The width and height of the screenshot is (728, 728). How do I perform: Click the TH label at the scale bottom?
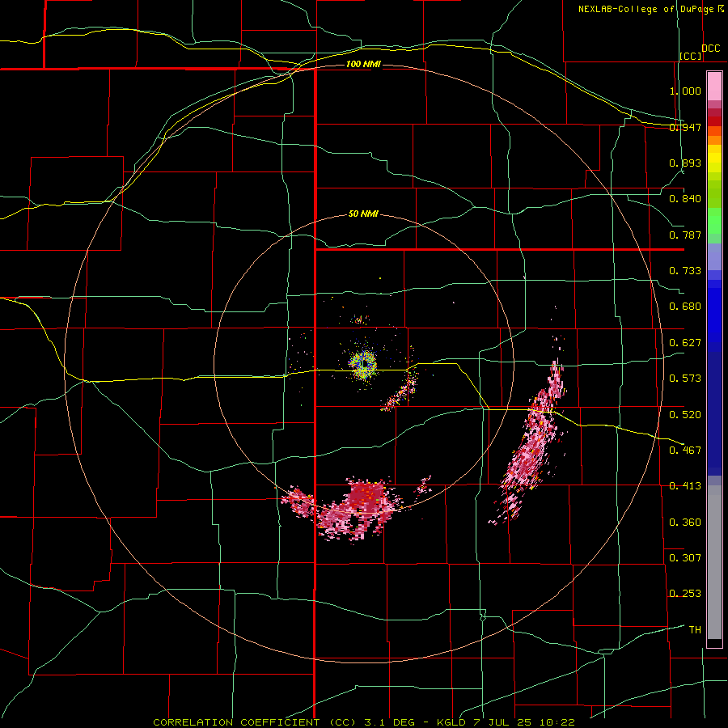tap(695, 630)
